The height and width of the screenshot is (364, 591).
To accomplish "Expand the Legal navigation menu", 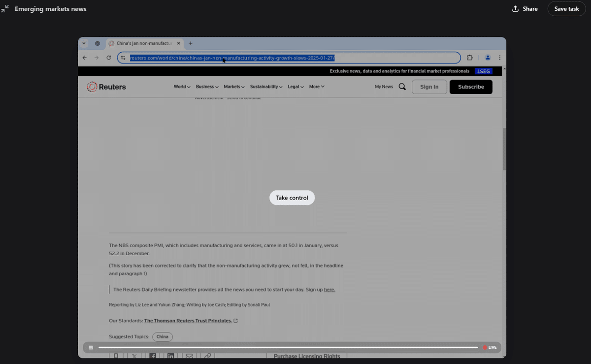I will click(x=295, y=87).
